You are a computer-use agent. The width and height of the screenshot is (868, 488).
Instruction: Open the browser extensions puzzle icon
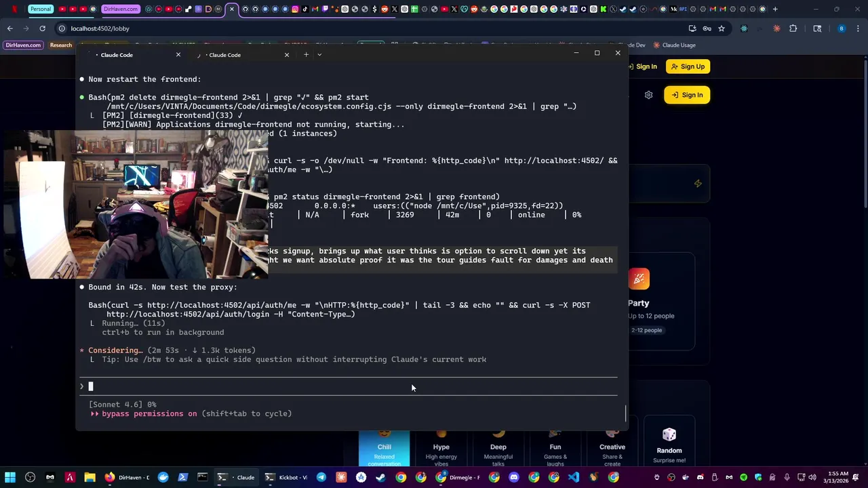click(793, 28)
